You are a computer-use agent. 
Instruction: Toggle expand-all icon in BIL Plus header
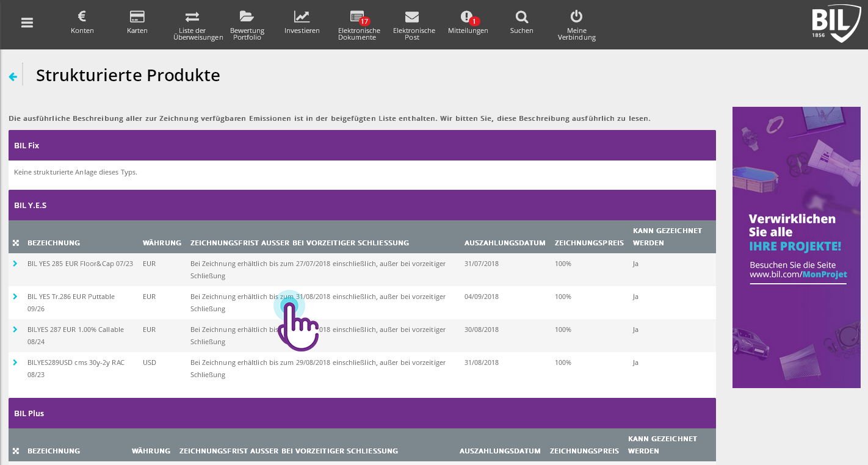(16, 451)
